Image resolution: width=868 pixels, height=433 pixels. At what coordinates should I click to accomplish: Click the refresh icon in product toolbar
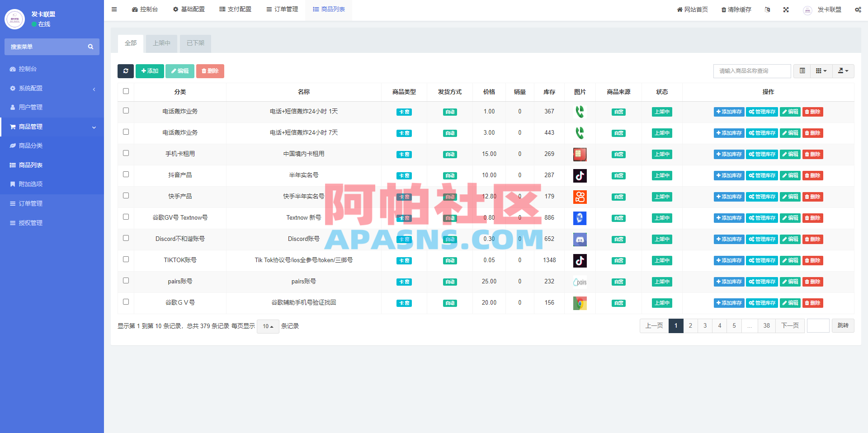(126, 71)
